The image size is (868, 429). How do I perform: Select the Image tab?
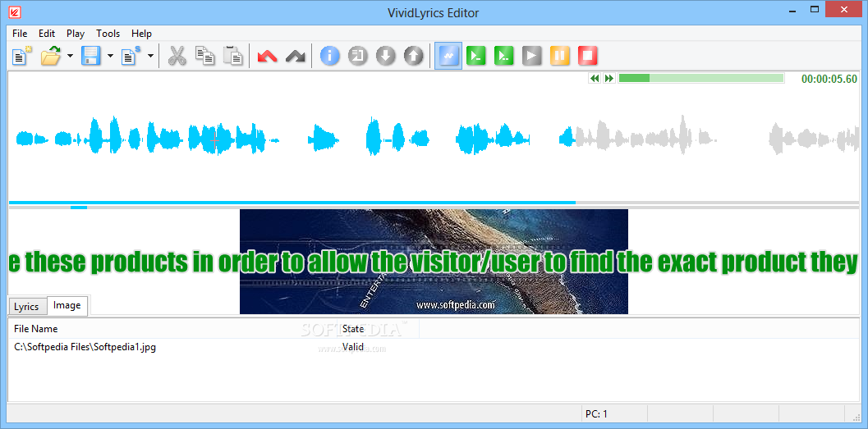67,305
